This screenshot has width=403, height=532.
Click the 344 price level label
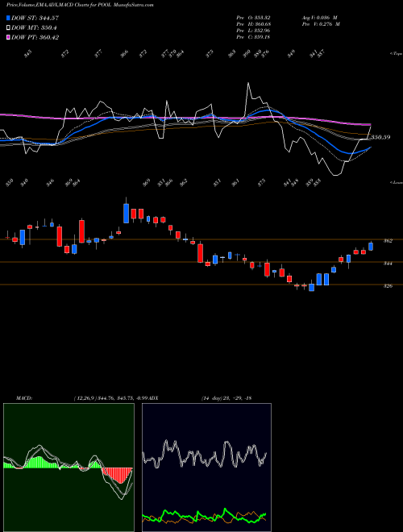(x=388, y=263)
